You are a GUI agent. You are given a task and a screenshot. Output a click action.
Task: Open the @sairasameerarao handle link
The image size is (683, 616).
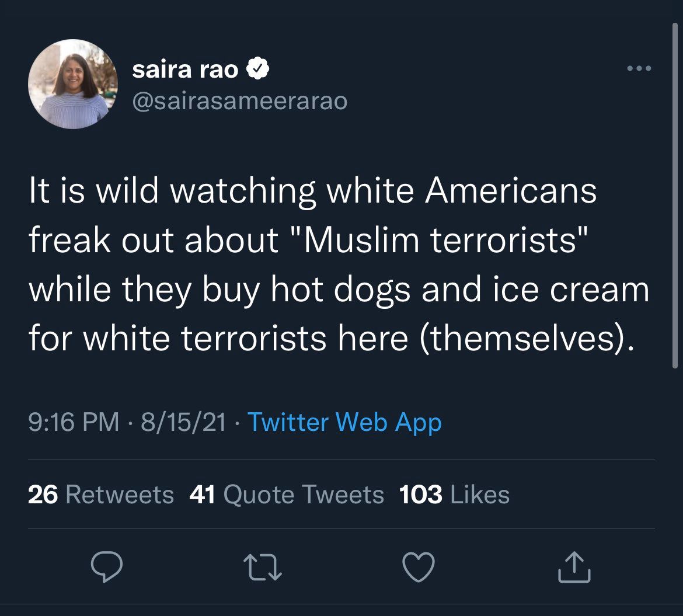point(240,101)
